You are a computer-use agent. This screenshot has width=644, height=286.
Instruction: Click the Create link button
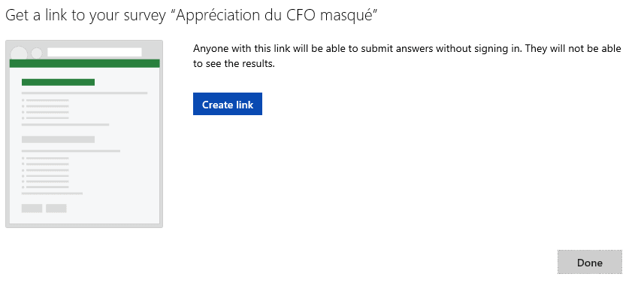pos(228,104)
